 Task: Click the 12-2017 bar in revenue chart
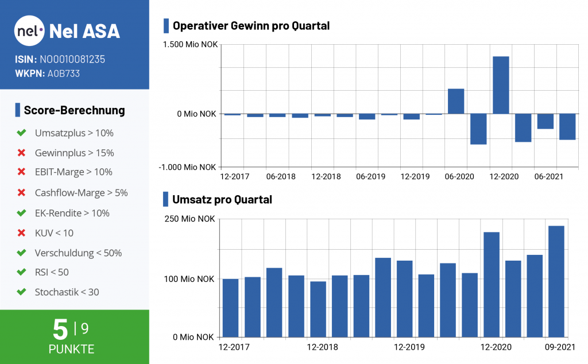point(231,308)
